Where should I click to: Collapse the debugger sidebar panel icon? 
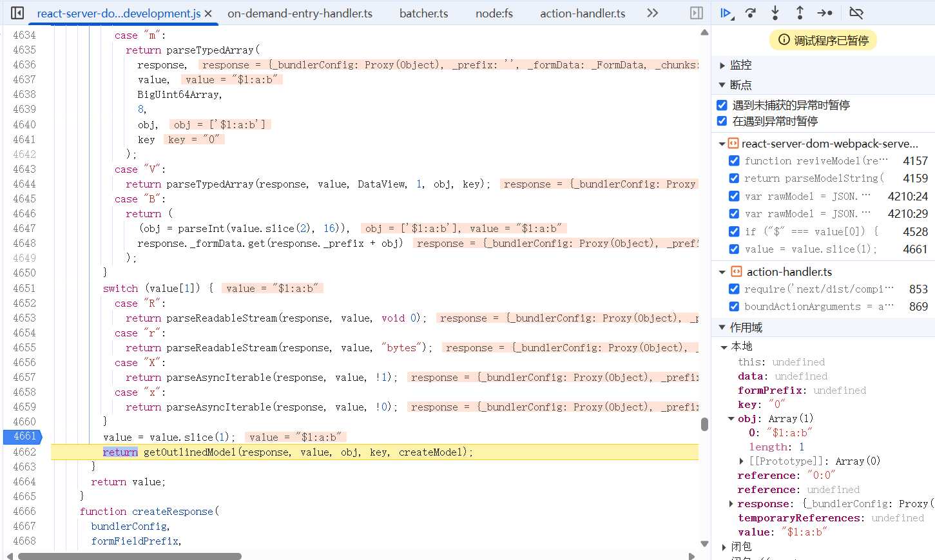[697, 13]
